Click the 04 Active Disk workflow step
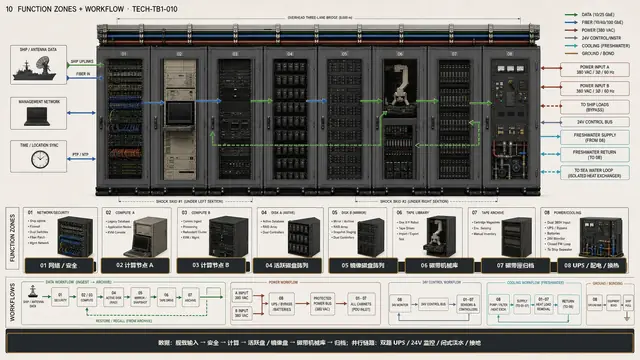640x360 pixels. (x=113, y=297)
